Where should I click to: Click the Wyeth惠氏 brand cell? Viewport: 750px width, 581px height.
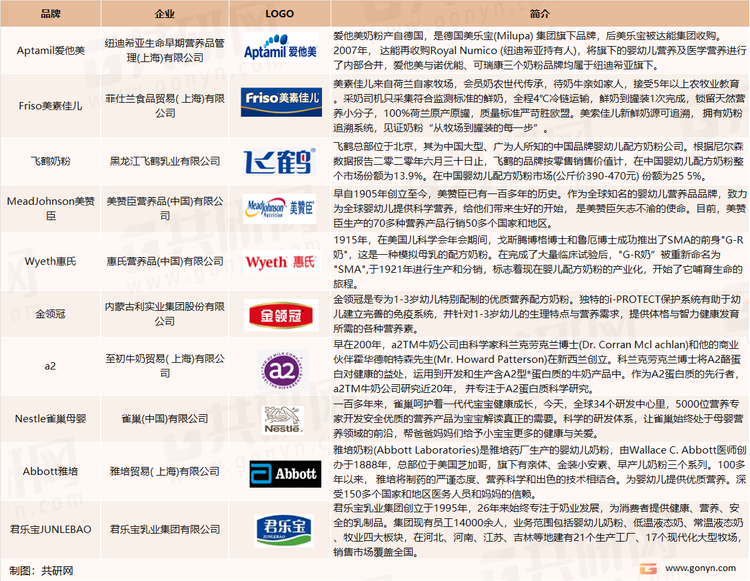51,262
